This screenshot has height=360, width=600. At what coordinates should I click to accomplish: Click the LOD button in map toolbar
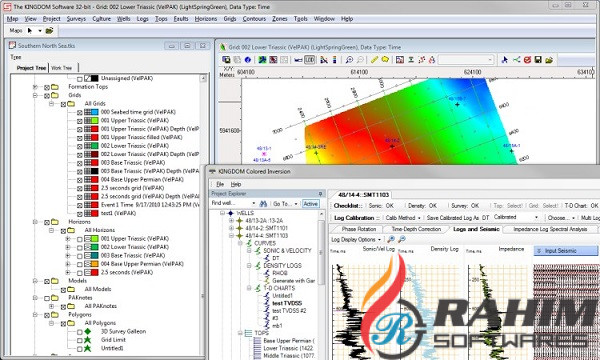coord(310,60)
